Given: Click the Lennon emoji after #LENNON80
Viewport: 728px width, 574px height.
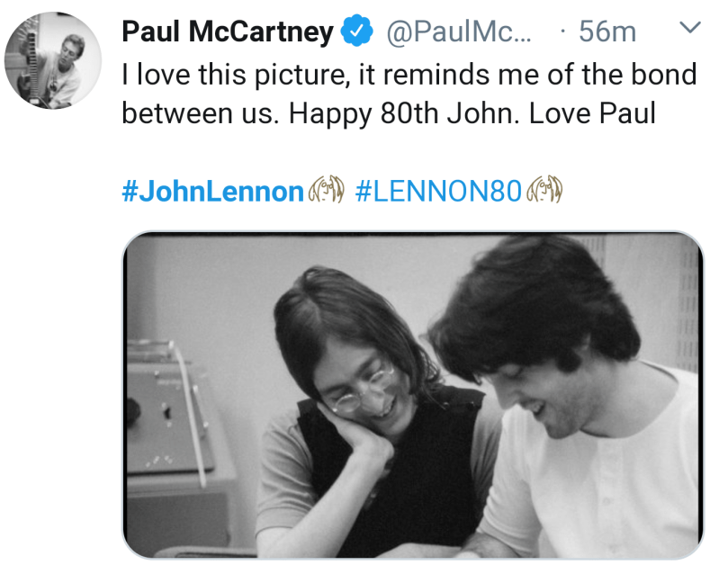Looking at the screenshot, I should (544, 192).
